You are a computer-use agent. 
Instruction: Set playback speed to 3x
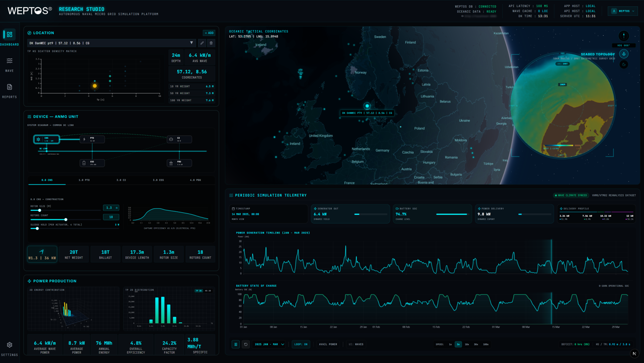click(x=458, y=344)
